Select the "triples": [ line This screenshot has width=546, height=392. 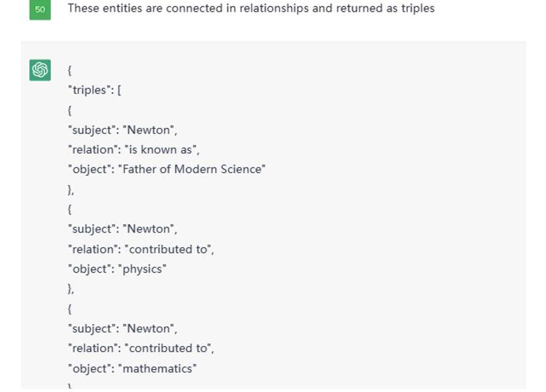[94, 90]
